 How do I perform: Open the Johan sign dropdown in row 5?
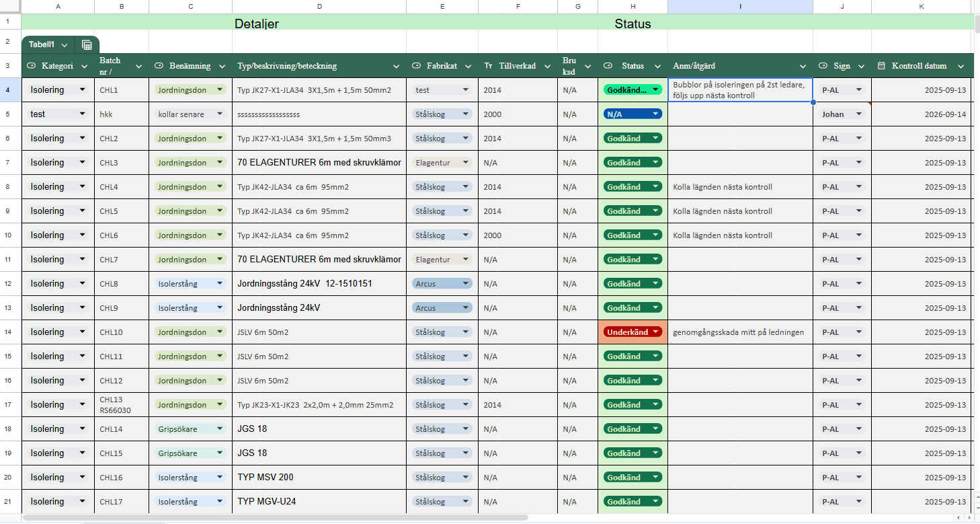click(x=842, y=114)
